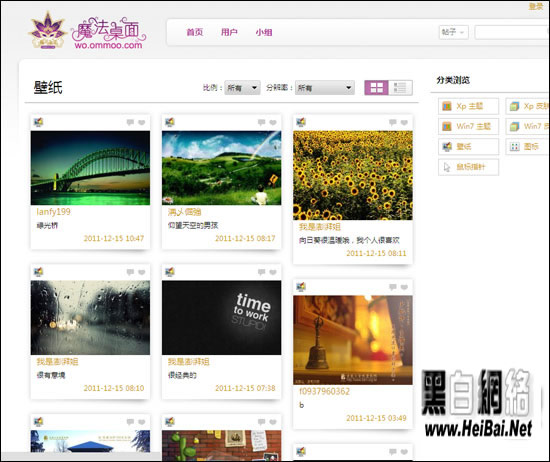Browse the 鼠标指针 cursor category

(468, 167)
